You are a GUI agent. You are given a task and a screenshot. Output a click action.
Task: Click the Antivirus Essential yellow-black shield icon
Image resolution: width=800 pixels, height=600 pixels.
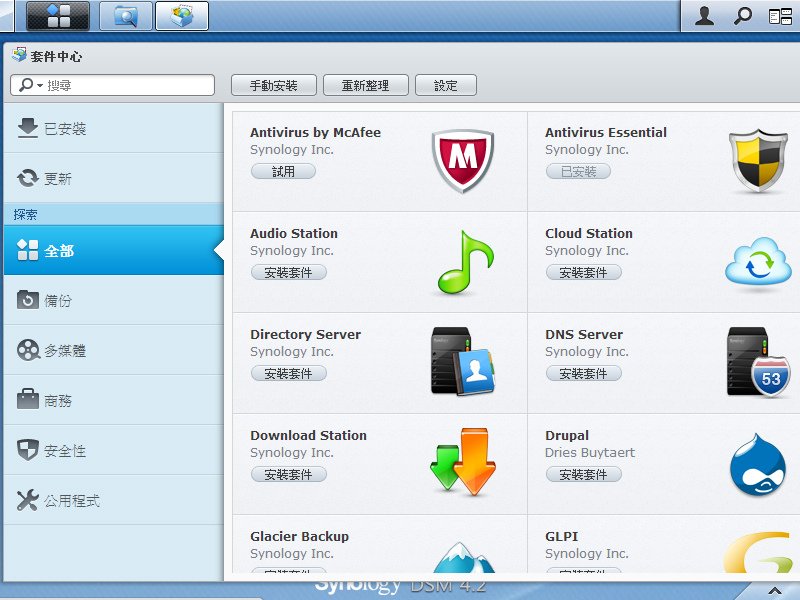point(758,161)
